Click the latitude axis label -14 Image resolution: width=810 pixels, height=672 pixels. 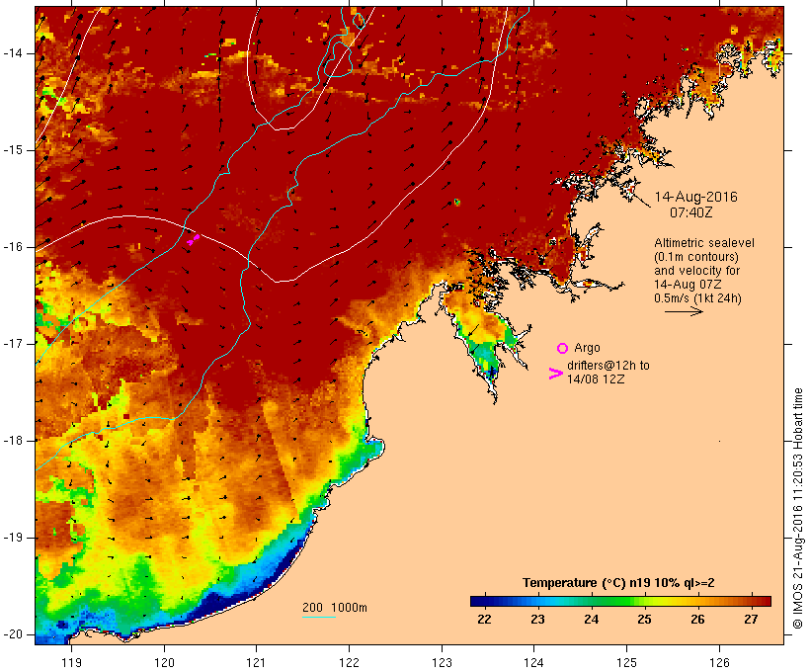point(13,53)
